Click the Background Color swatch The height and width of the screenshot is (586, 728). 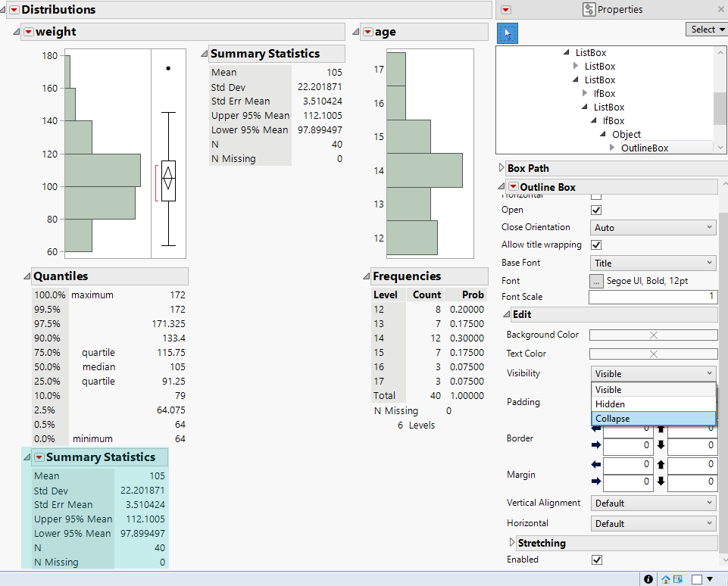[x=653, y=334]
